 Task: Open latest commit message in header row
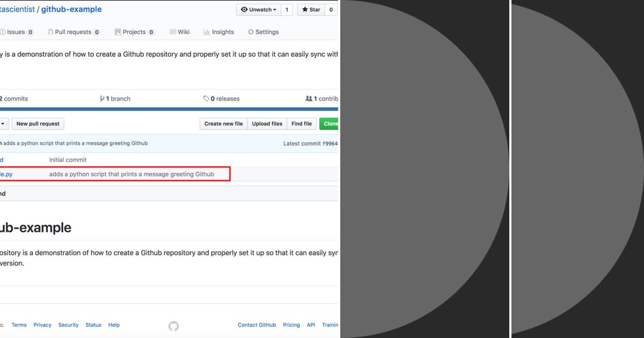point(76,143)
